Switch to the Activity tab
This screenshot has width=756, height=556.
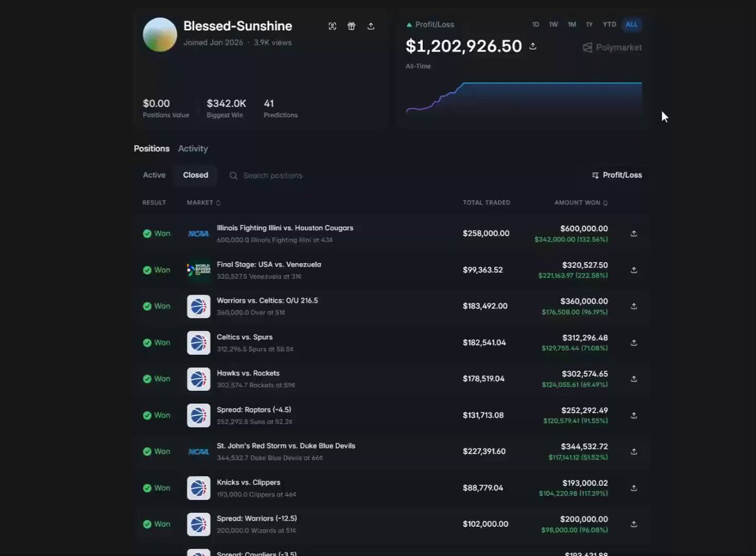193,149
